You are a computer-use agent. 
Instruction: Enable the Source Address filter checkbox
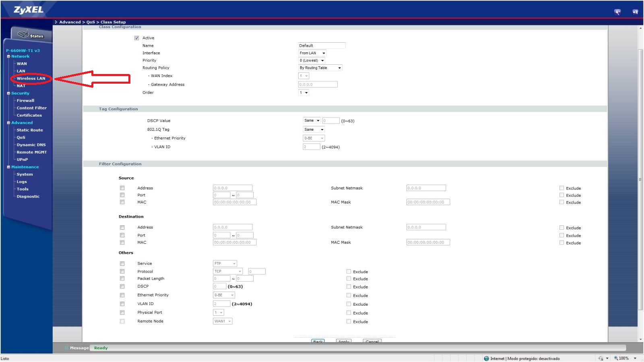coord(122,188)
